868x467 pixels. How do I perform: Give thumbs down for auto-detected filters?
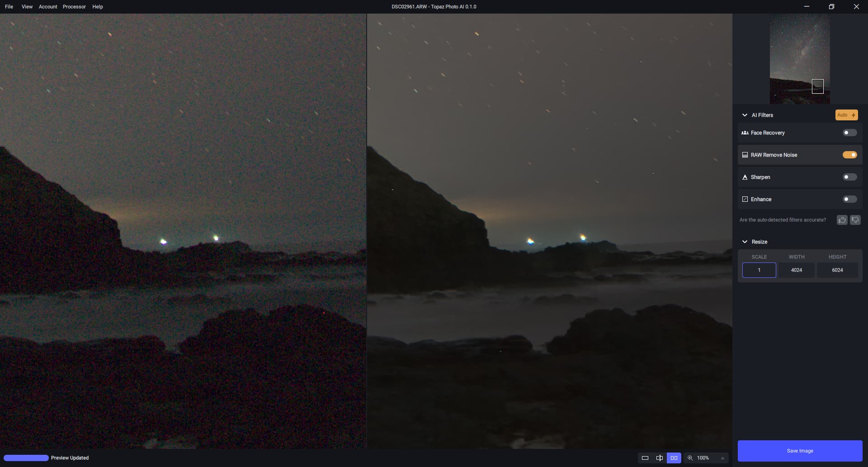(x=855, y=220)
